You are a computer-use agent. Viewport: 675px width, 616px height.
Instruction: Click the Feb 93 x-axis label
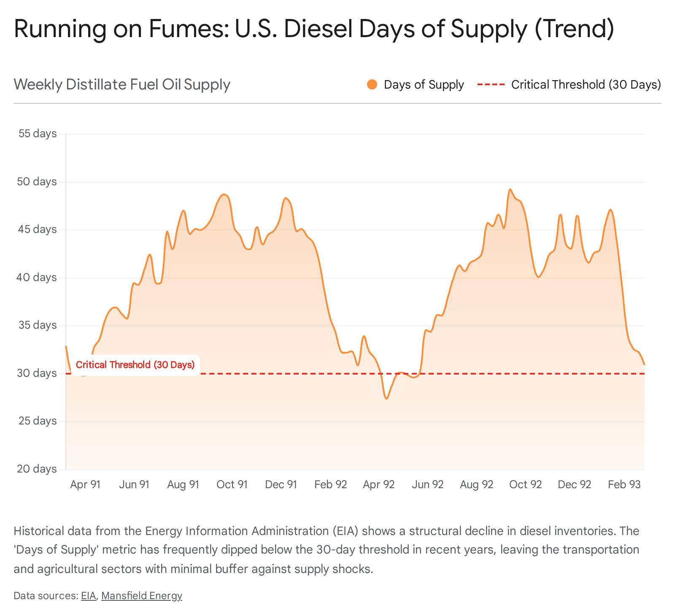pyautogui.click(x=624, y=484)
